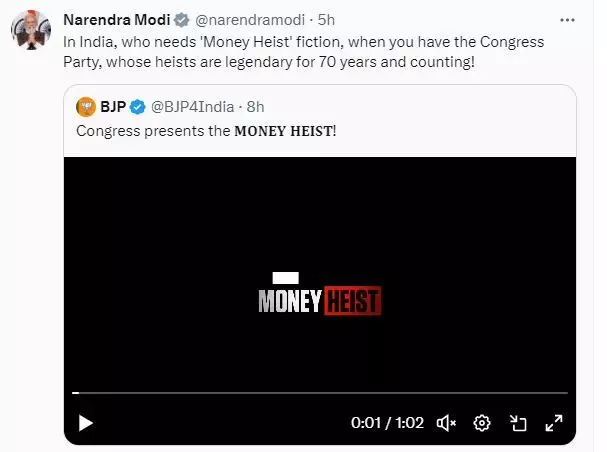
Task: Open video settings gear
Action: pyautogui.click(x=482, y=423)
